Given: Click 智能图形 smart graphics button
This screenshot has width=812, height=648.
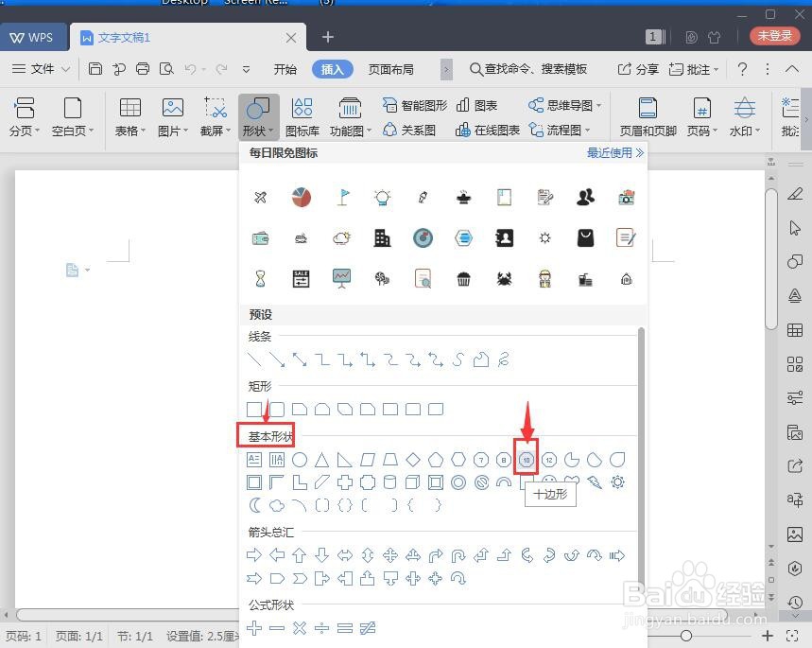Looking at the screenshot, I should point(414,105).
